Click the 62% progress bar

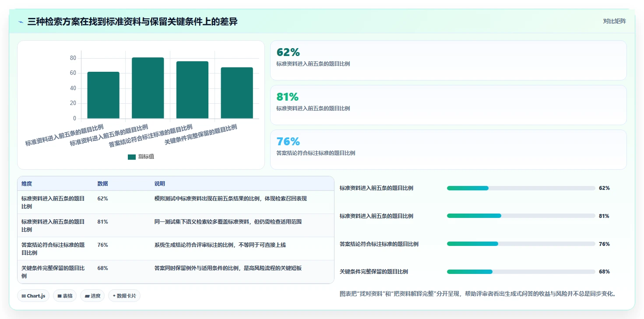pyautogui.click(x=521, y=188)
